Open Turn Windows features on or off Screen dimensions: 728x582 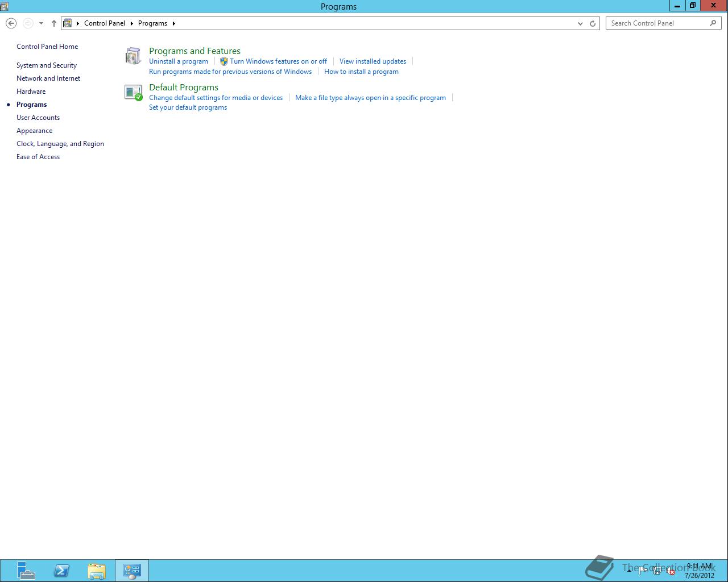pyautogui.click(x=278, y=61)
